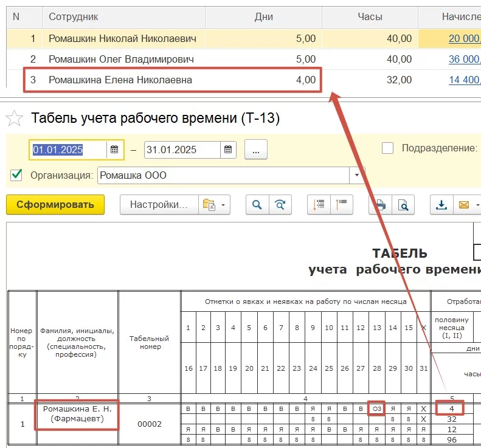Click start date field 01.01.2025
The height and width of the screenshot is (448, 481).
pos(68,150)
